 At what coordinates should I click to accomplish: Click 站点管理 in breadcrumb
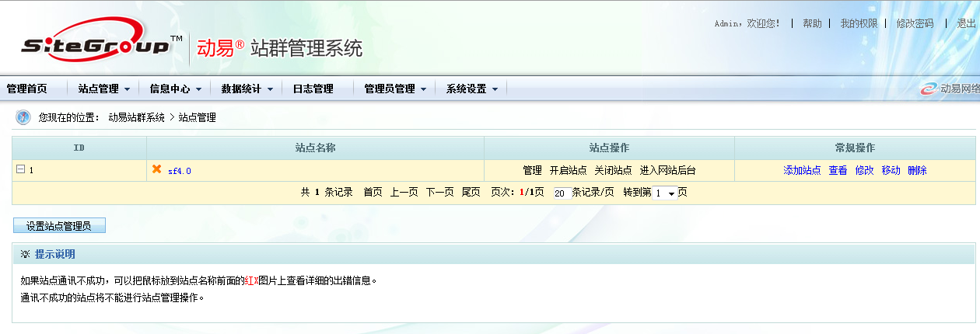[x=197, y=117]
